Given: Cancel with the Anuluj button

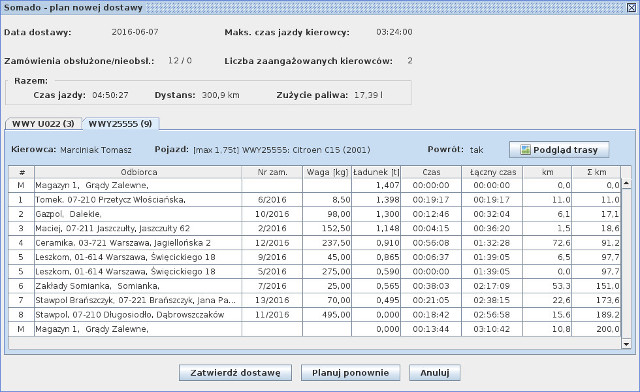Looking at the screenshot, I should (435, 373).
